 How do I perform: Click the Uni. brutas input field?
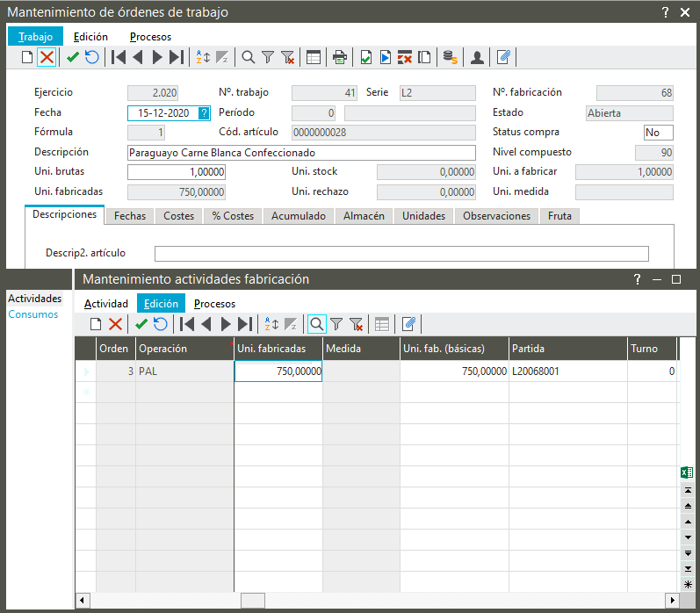(x=177, y=172)
